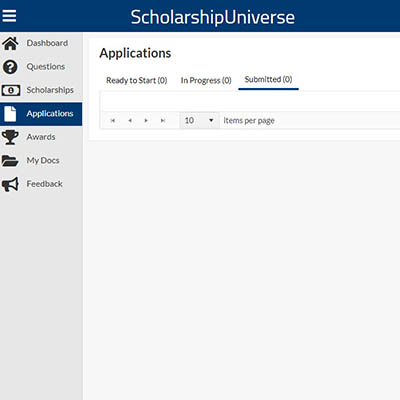Open Dashboard from the sidebar
This screenshot has width=400, height=400.
pyautogui.click(x=47, y=43)
